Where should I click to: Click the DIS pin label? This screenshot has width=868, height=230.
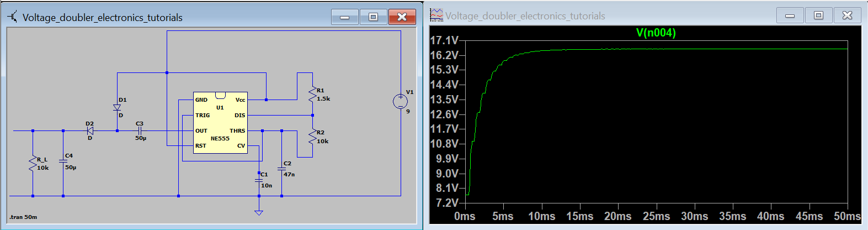point(240,116)
